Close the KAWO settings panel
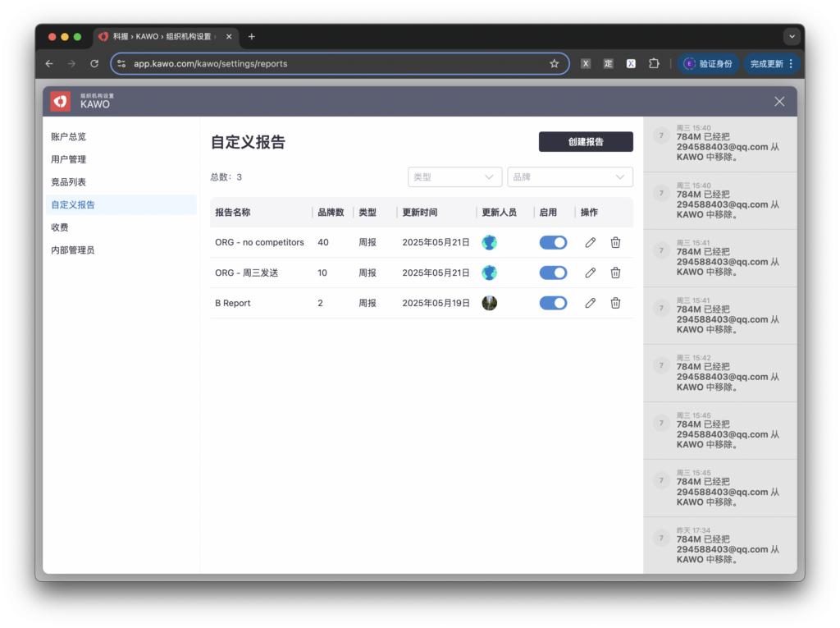 click(x=778, y=101)
